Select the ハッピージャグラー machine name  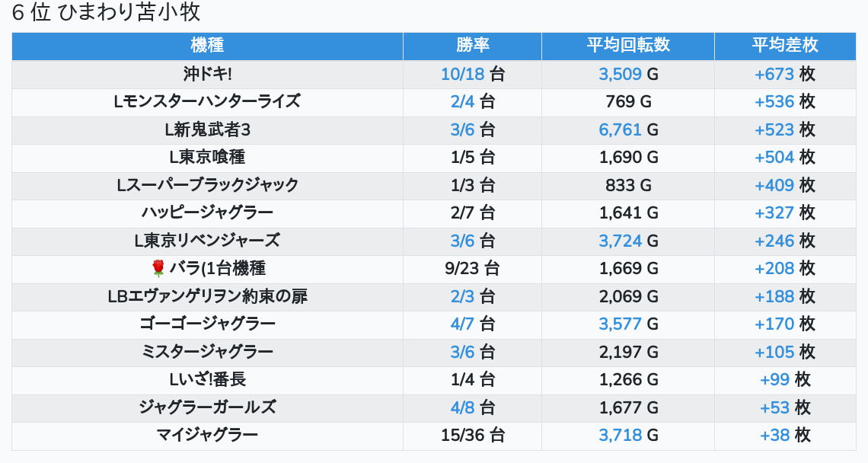click(x=207, y=212)
